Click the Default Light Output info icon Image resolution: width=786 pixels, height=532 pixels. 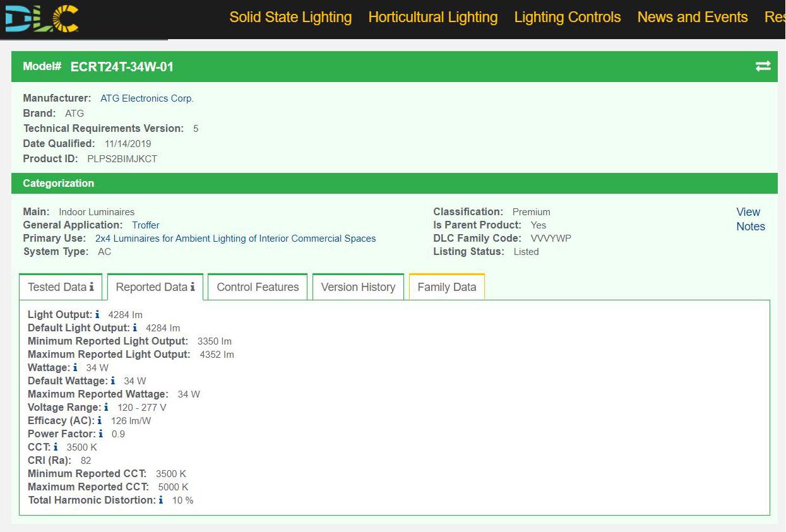click(x=134, y=328)
